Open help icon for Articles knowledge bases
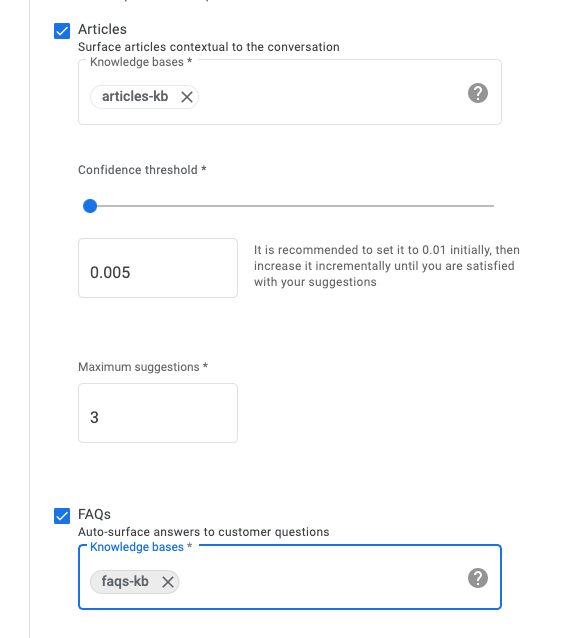This screenshot has width=573, height=638. click(x=478, y=93)
